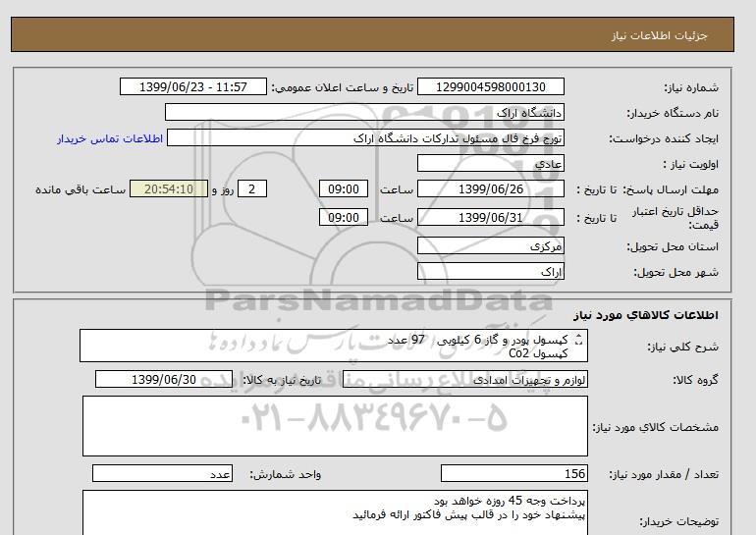Select response deadline date 1399/06/26
The image size is (756, 535).
tap(490, 188)
